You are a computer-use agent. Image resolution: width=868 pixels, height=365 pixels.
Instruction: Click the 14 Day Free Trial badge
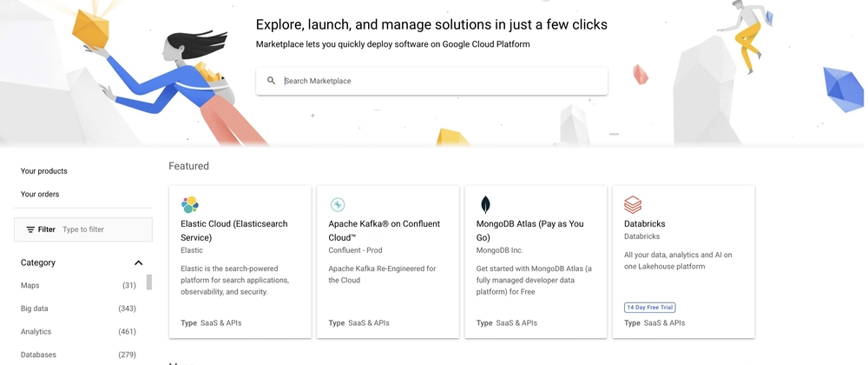click(650, 308)
